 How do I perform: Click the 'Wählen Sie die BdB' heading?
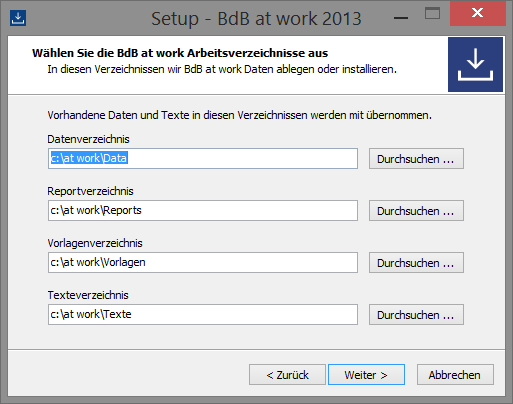(180, 53)
